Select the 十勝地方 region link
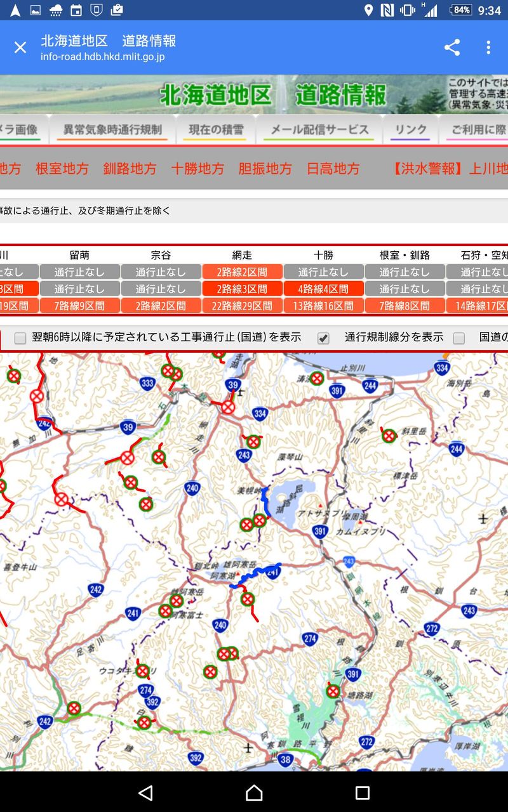Viewport: 508px width, 812px height. pos(197,169)
